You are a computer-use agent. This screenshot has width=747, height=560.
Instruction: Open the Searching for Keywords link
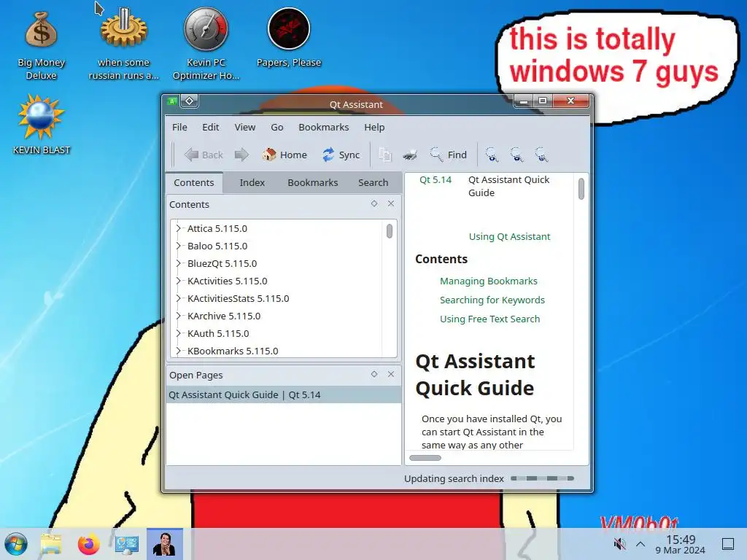point(492,300)
